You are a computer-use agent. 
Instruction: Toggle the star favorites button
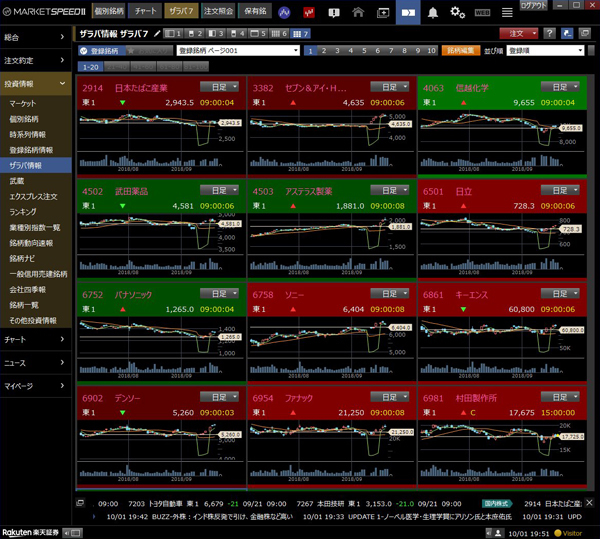pos(150,50)
